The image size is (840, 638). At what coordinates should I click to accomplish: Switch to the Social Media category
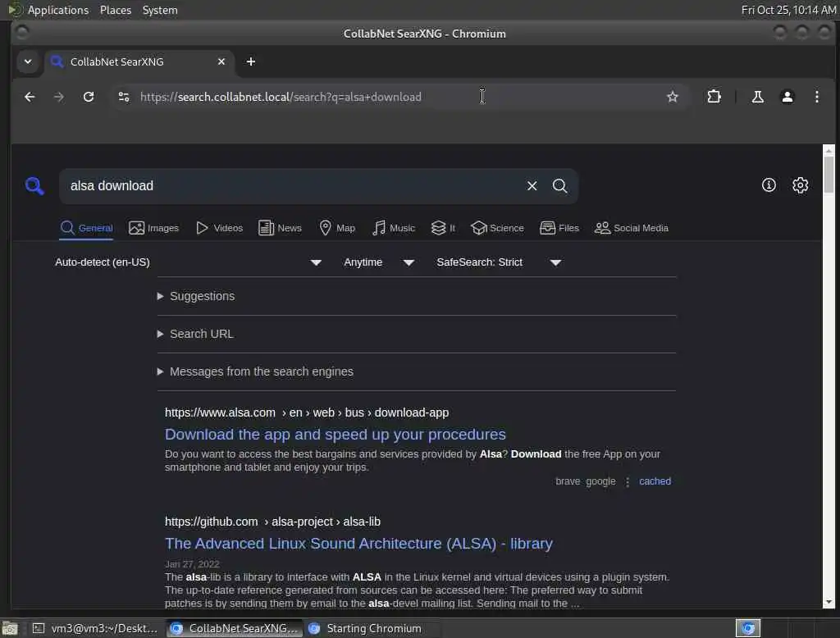coord(632,228)
